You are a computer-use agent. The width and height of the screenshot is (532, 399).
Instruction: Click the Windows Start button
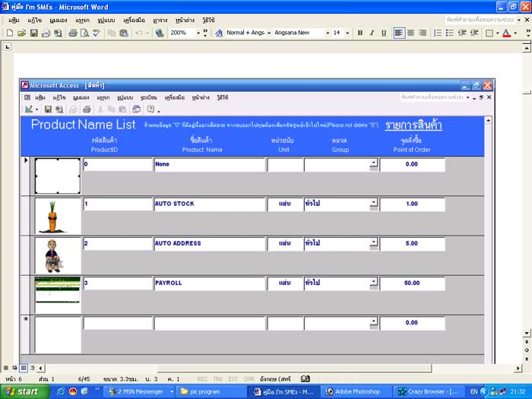(25, 391)
